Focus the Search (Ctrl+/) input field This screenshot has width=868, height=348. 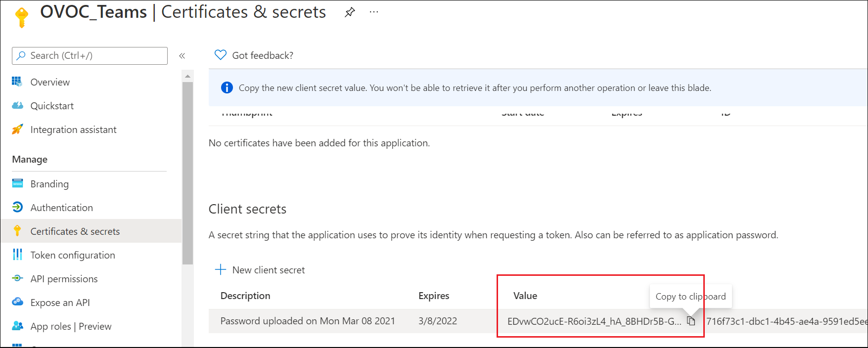[x=94, y=56]
